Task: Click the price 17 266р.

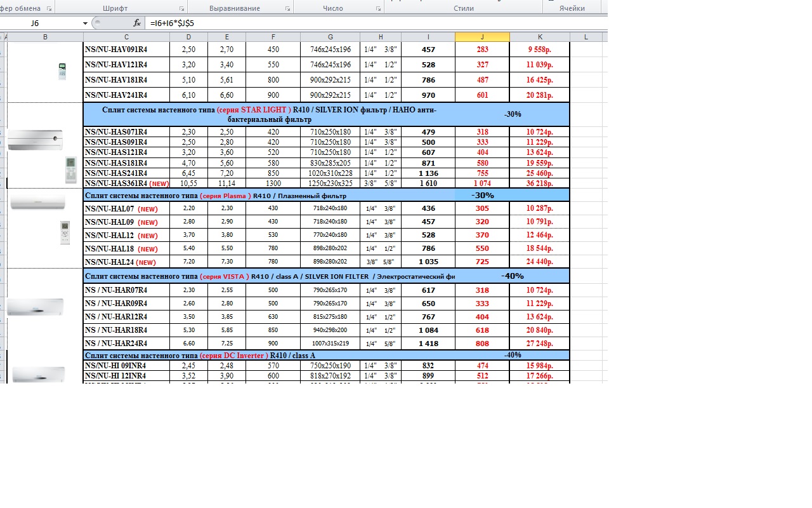Action: click(x=540, y=376)
